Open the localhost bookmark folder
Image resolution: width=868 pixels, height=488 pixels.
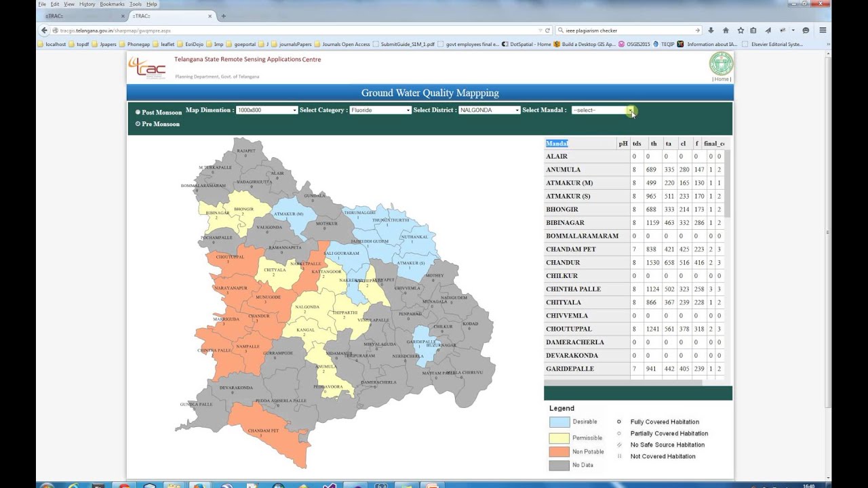[52, 45]
